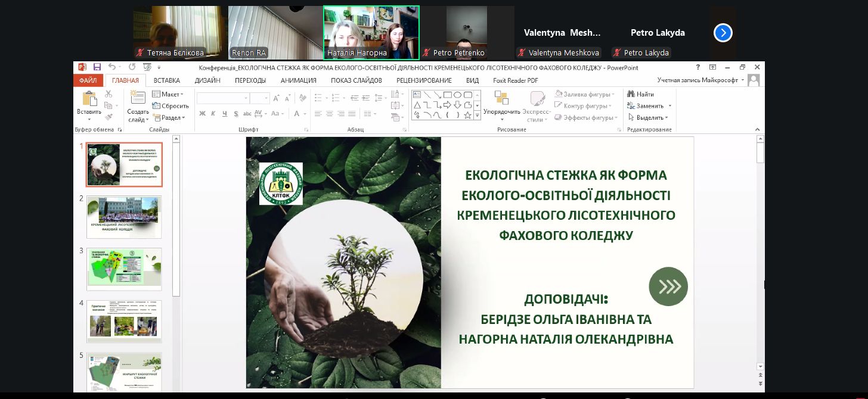Toggle underline formatting (Ч)

click(225, 114)
